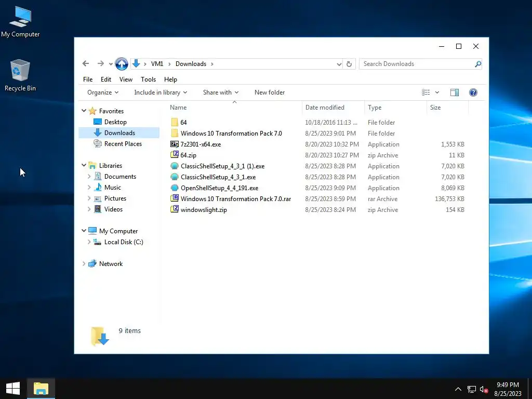Open My Computer desktop icon
The height and width of the screenshot is (399, 532).
20,22
